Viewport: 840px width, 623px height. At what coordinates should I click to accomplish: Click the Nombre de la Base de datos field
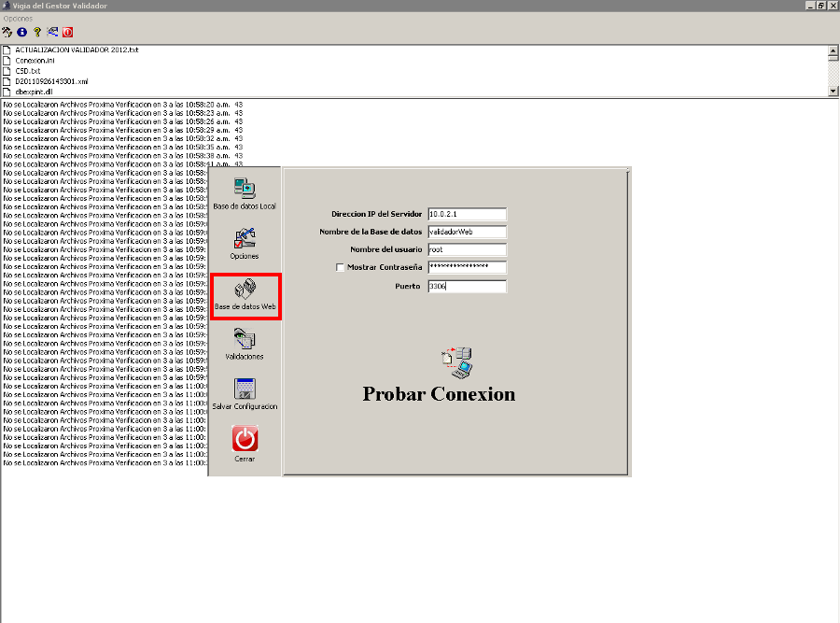[x=467, y=232]
